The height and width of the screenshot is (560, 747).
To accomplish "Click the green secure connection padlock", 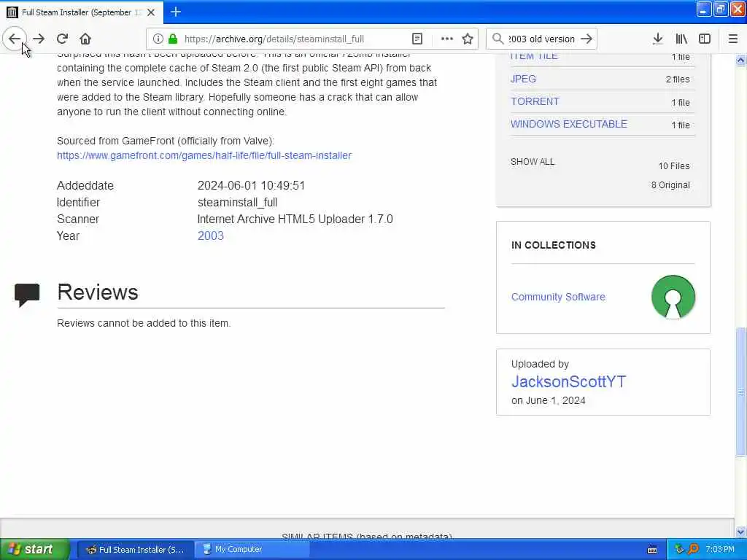I will coord(173,39).
